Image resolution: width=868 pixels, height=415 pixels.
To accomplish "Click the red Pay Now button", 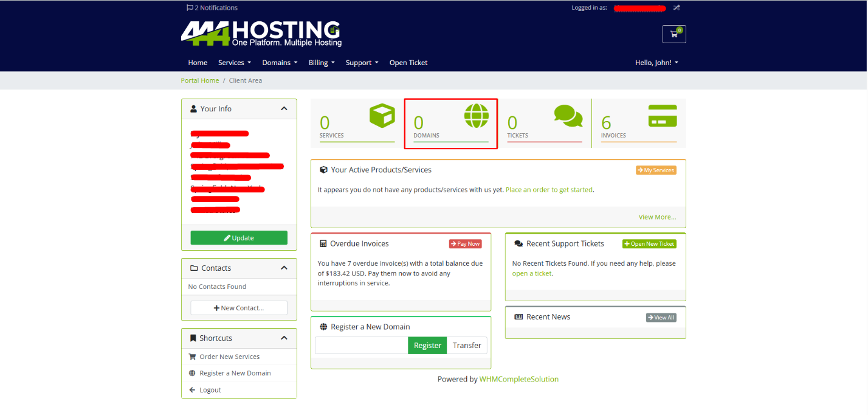I will pyautogui.click(x=465, y=244).
